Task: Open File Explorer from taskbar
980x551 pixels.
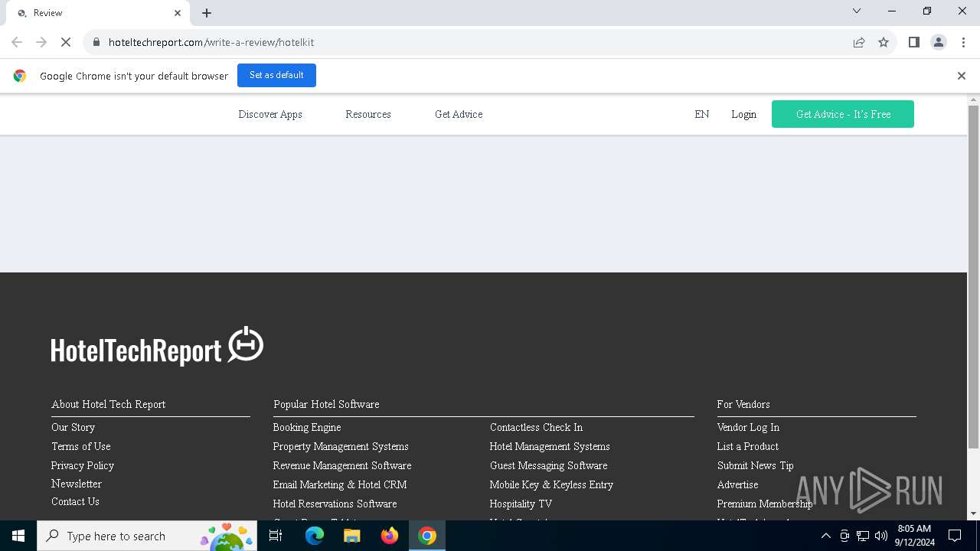Action: pos(352,536)
